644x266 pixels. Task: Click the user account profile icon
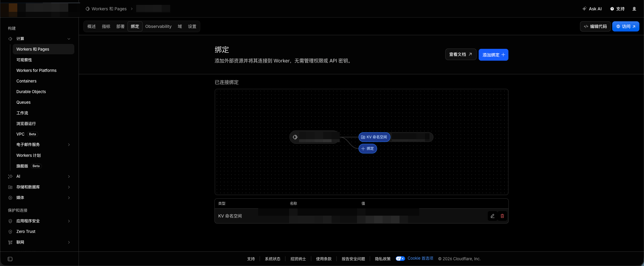[x=634, y=9]
